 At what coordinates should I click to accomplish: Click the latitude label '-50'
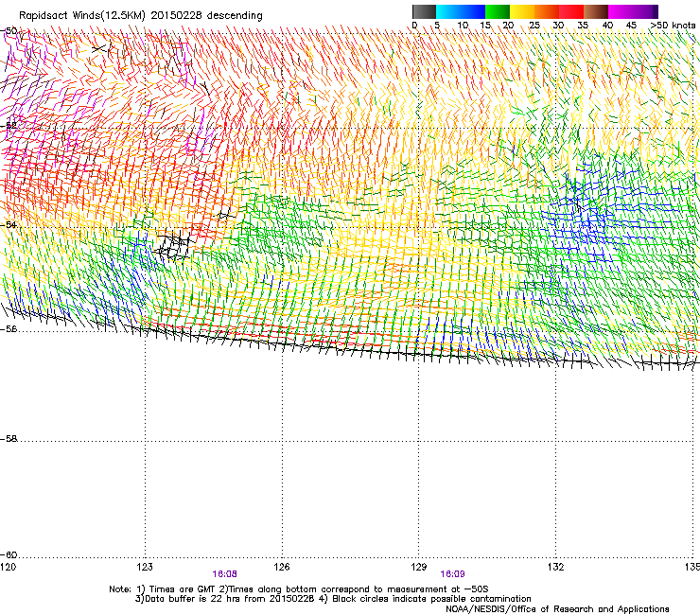click(9, 31)
